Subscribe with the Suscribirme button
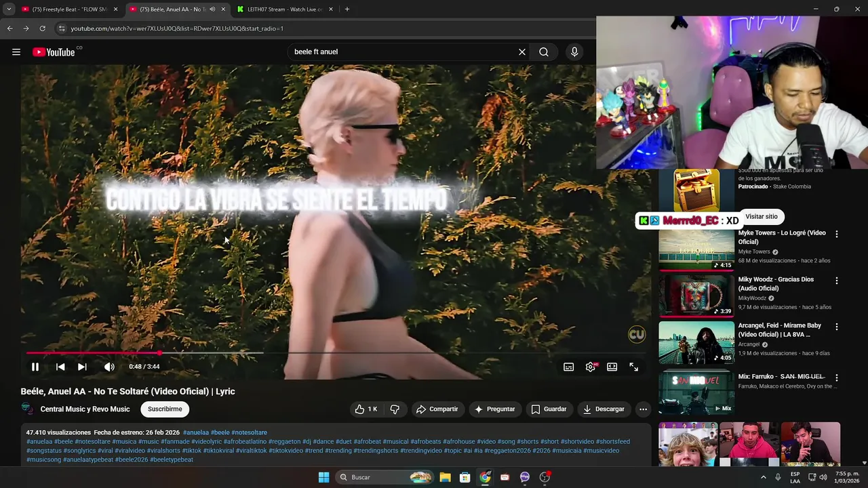This screenshot has height=488, width=868. pyautogui.click(x=165, y=409)
